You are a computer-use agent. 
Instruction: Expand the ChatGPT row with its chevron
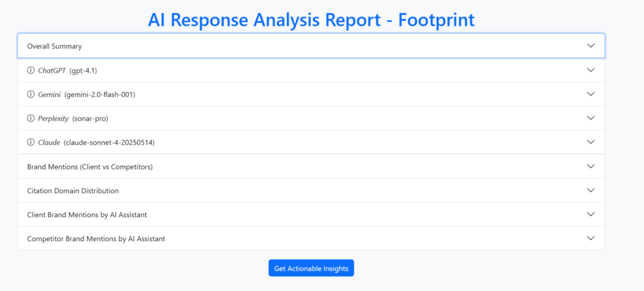(x=591, y=70)
